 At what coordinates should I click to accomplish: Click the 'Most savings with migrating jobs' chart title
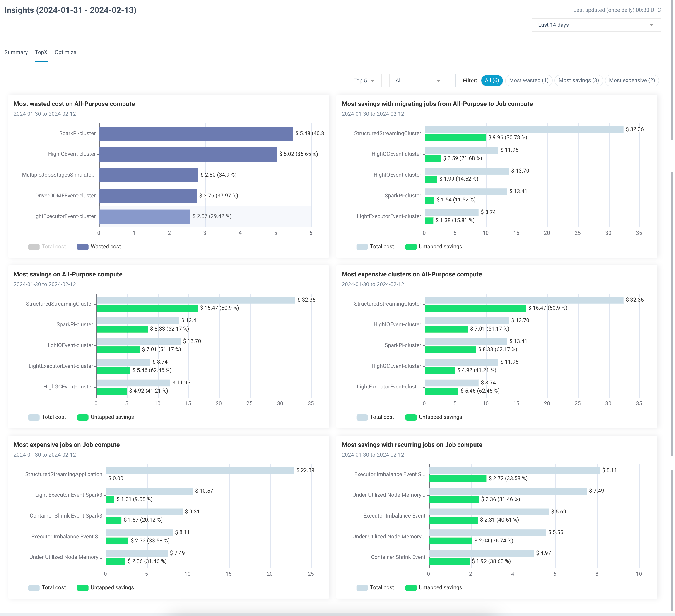point(437,104)
